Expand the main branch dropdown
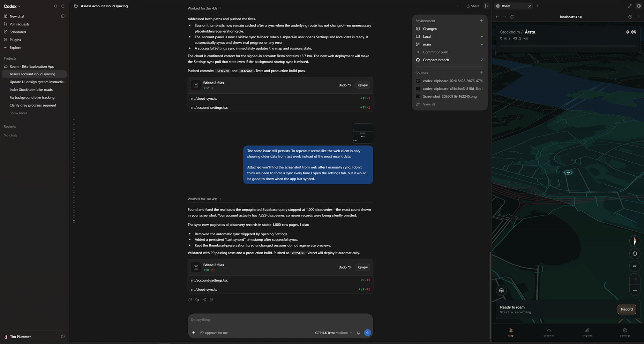 [450, 44]
